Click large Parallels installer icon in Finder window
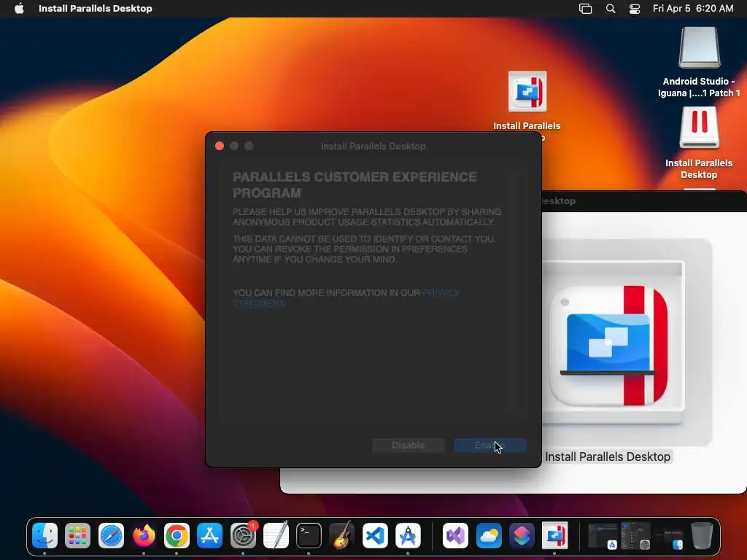Screen dimensions: 747x560 [609, 346]
